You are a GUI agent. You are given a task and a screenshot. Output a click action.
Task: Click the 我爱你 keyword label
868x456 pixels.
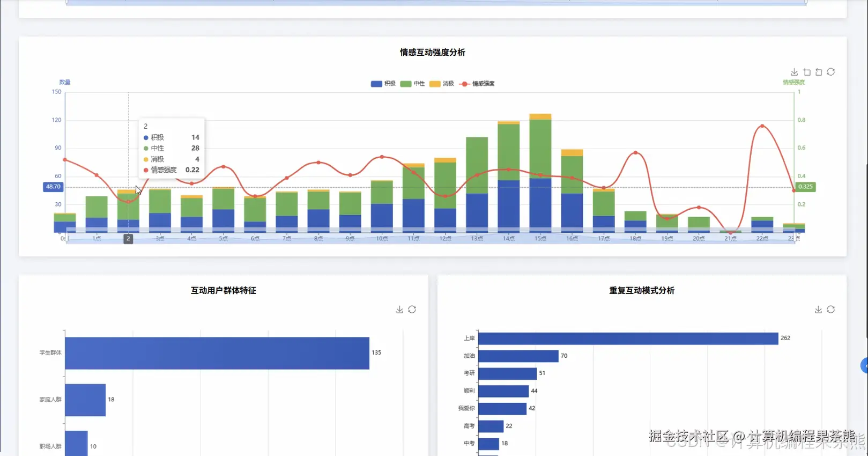coord(466,408)
